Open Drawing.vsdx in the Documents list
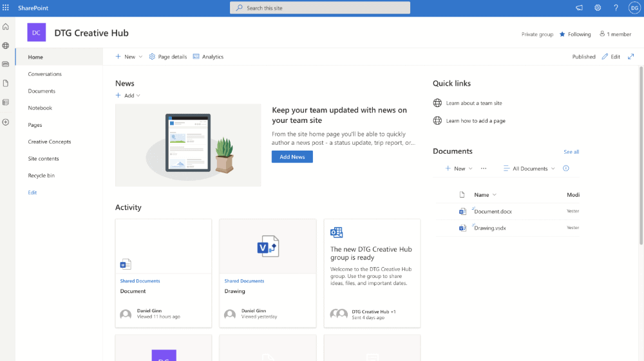 click(x=490, y=228)
